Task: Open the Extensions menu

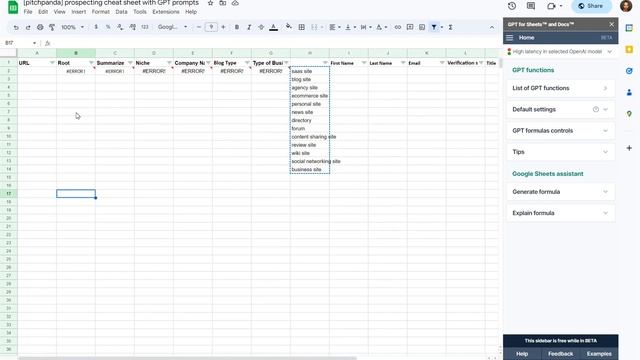Action: click(x=166, y=12)
